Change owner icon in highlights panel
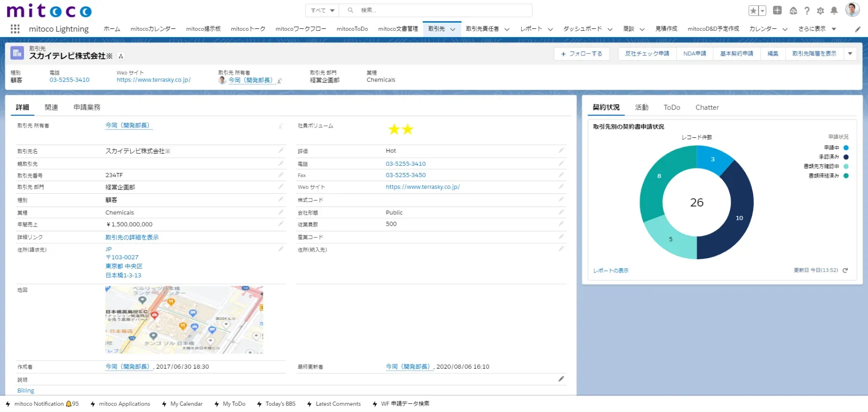The image size is (868, 412). pyautogui.click(x=280, y=81)
